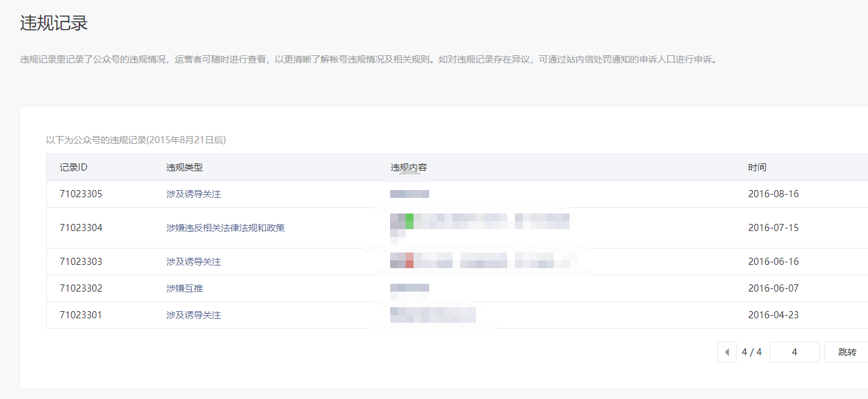Select record ID 71023305
The width and height of the screenshot is (868, 399).
[81, 194]
